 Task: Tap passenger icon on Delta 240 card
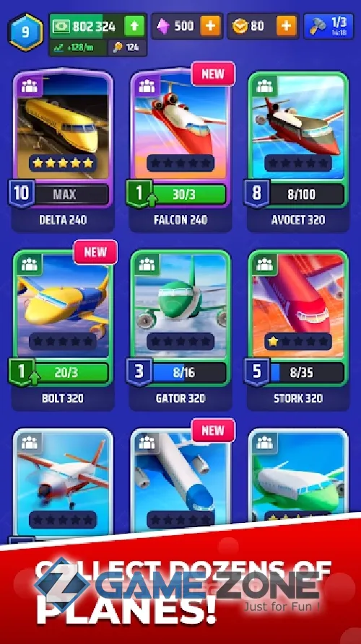coord(29,87)
